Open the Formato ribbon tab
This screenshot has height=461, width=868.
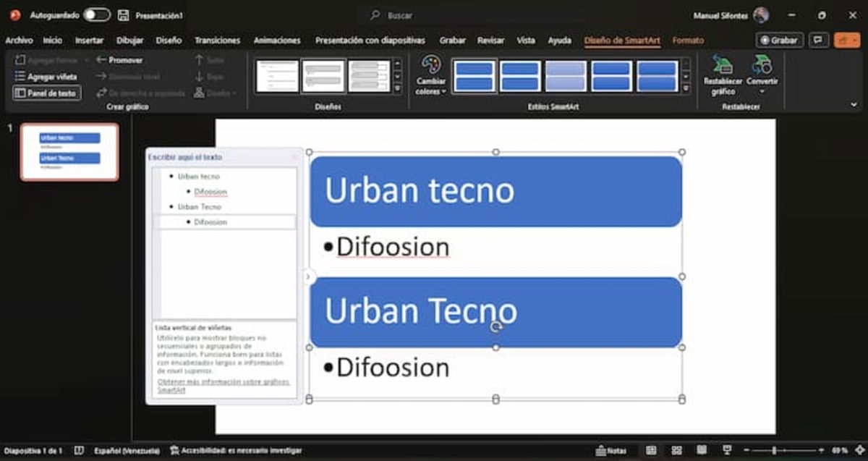tap(688, 41)
